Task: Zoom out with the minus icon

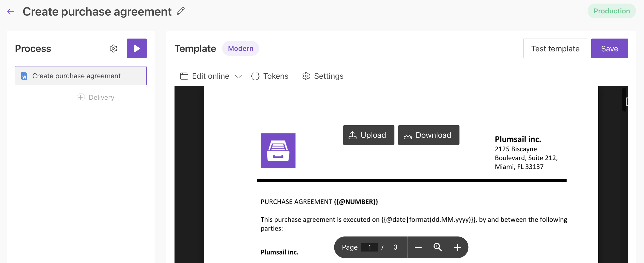Action: [x=418, y=247]
